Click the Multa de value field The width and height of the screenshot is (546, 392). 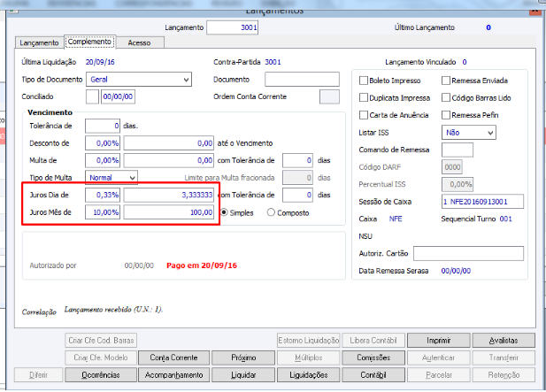(x=168, y=160)
